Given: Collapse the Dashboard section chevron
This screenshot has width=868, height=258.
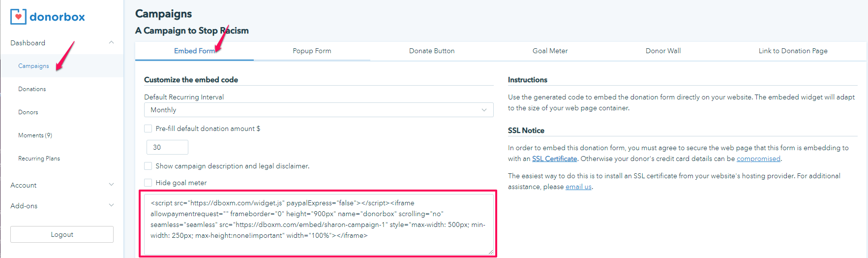Looking at the screenshot, I should coord(111,43).
